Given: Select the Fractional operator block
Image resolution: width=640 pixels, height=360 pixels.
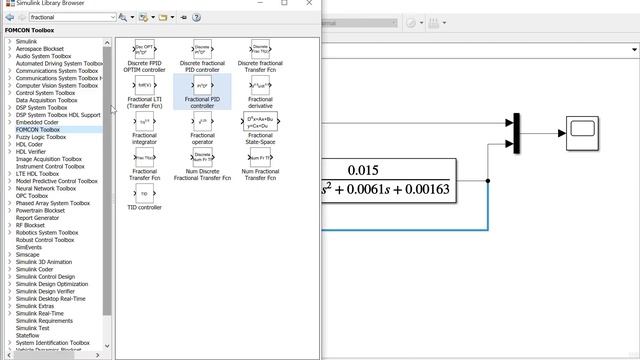Looking at the screenshot, I should [202, 127].
